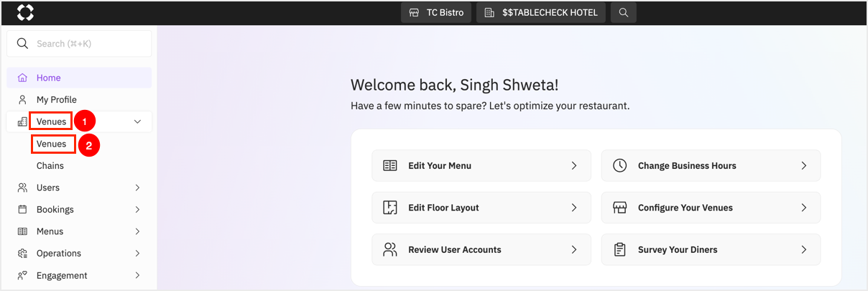The image size is (868, 291).
Task: Click the My Profile person icon
Action: pos(22,100)
